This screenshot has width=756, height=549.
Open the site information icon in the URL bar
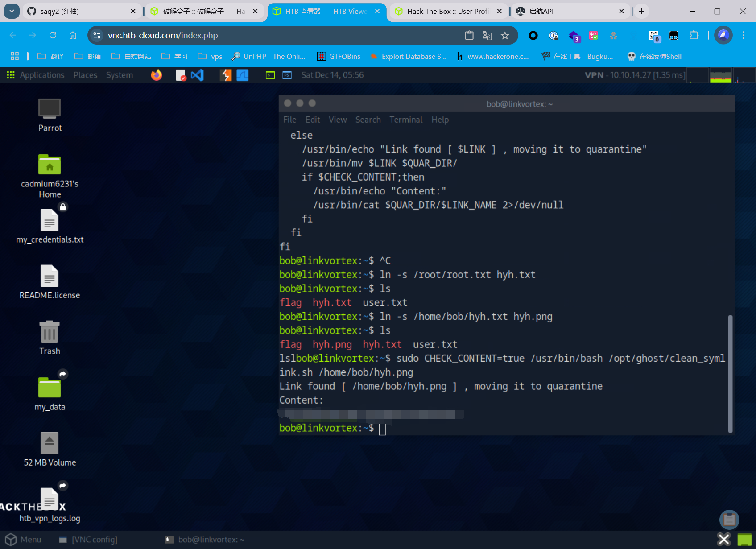coord(97,35)
